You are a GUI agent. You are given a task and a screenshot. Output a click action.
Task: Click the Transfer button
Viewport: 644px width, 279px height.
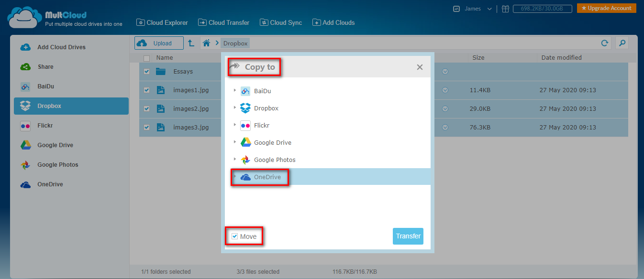coord(408,236)
